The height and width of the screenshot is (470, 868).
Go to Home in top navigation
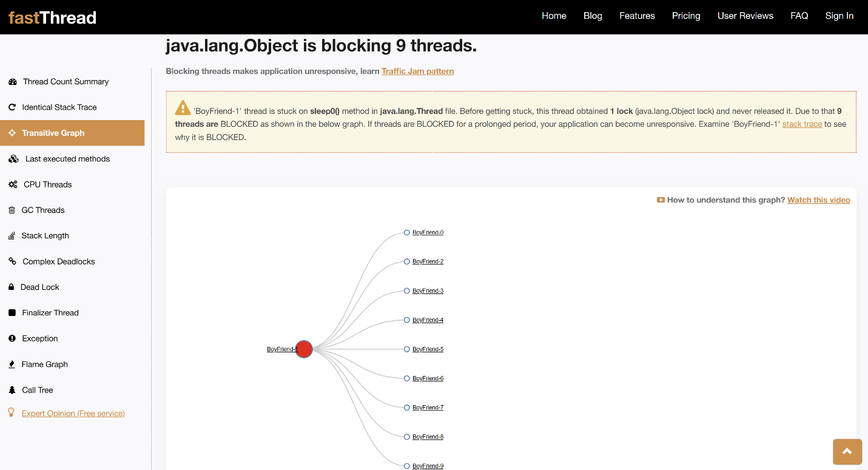[554, 16]
